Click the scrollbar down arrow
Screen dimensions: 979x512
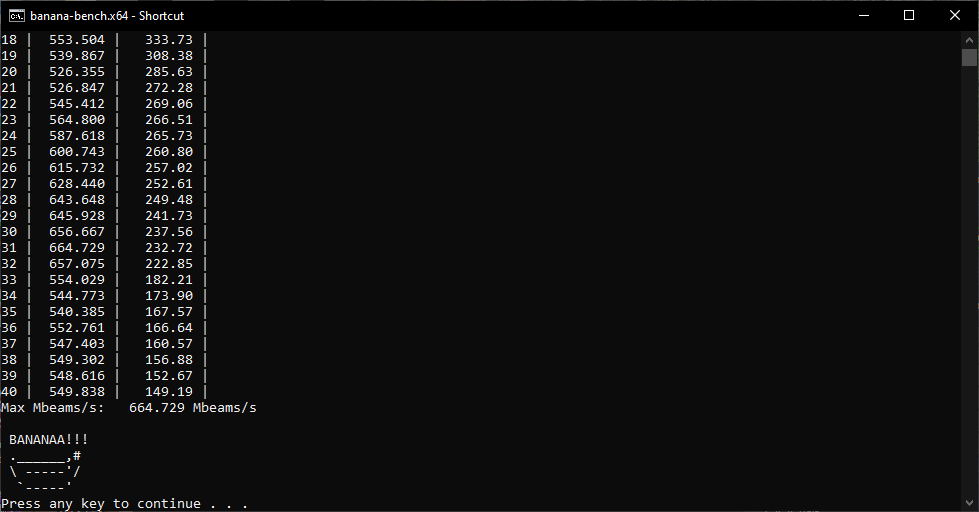point(969,503)
